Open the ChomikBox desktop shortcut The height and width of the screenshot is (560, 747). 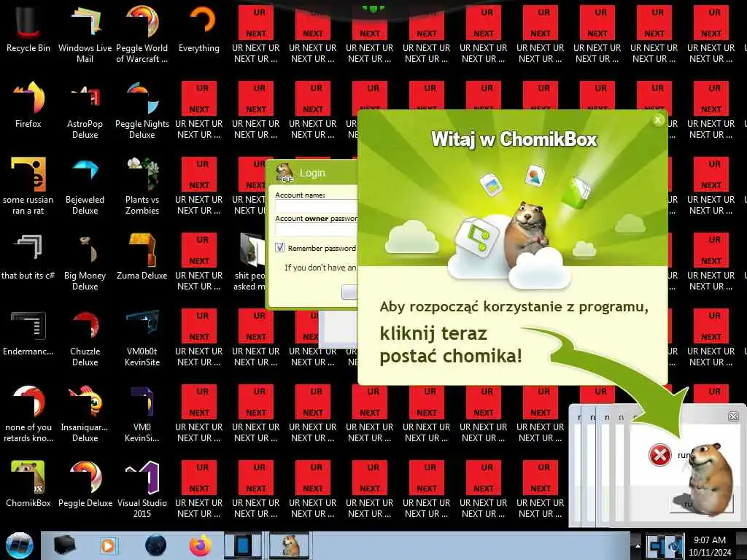[x=28, y=484]
